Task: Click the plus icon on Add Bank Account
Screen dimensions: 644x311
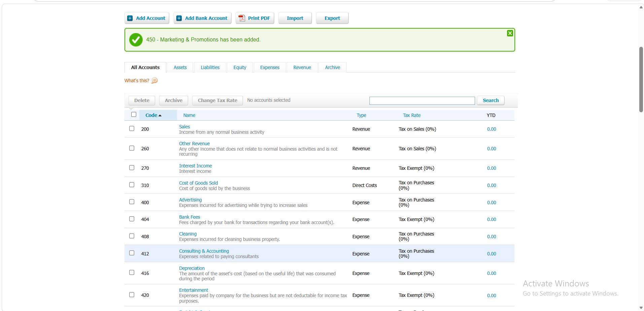Action: click(179, 18)
